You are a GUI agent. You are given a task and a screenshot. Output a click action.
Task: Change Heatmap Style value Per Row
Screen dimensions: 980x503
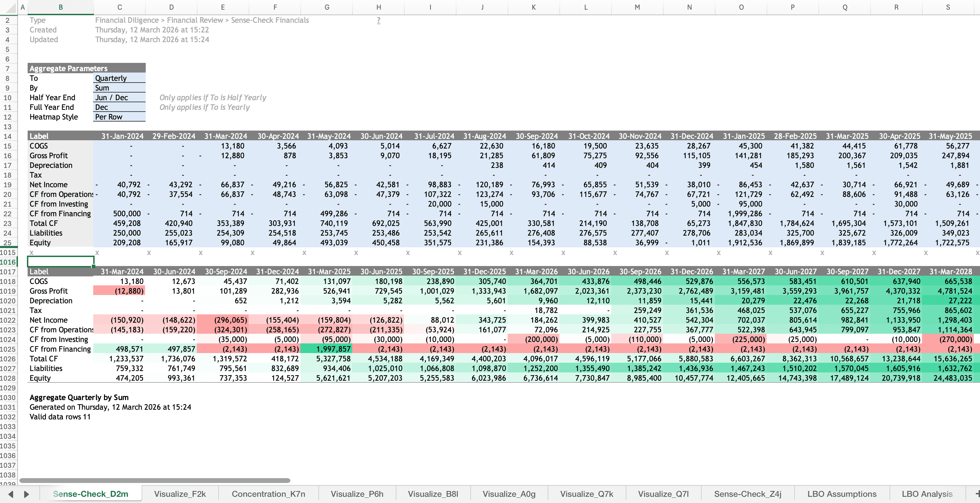(119, 117)
